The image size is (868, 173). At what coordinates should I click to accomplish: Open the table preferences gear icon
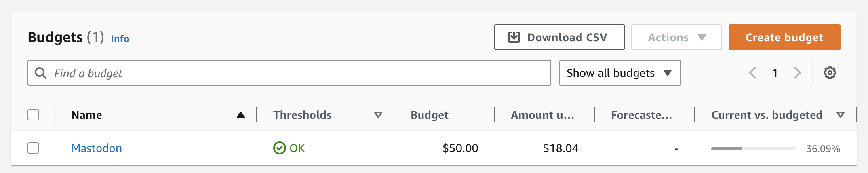pyautogui.click(x=830, y=73)
